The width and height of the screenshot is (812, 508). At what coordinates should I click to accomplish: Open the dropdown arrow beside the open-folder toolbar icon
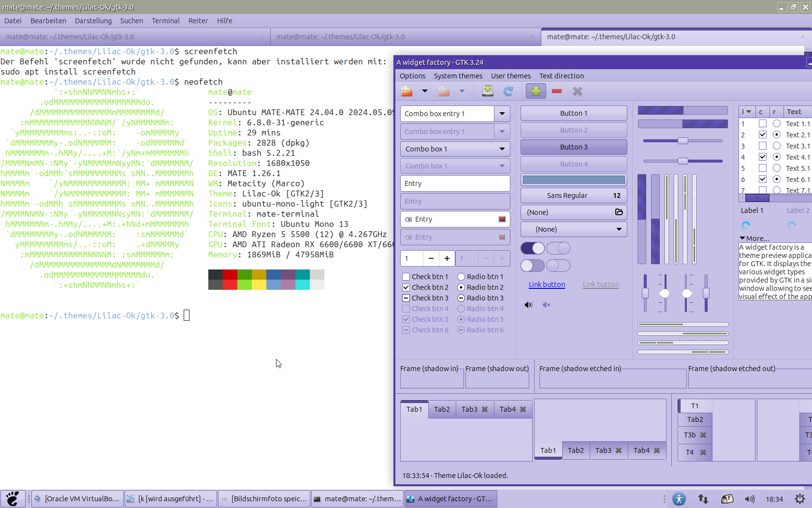(x=425, y=91)
